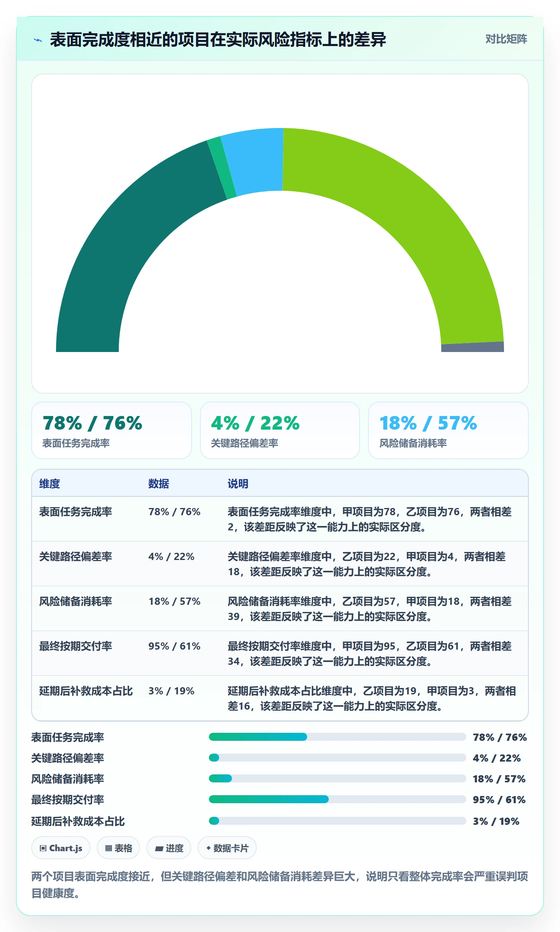This screenshot has width=560, height=932.
Task: Click the 18% / 57% table data cell
Action: 174,601
